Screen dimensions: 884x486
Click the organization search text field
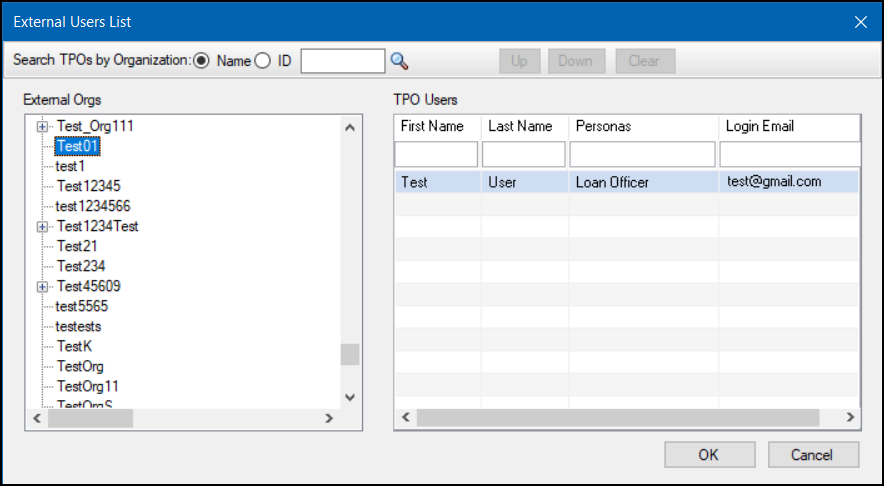pos(342,61)
